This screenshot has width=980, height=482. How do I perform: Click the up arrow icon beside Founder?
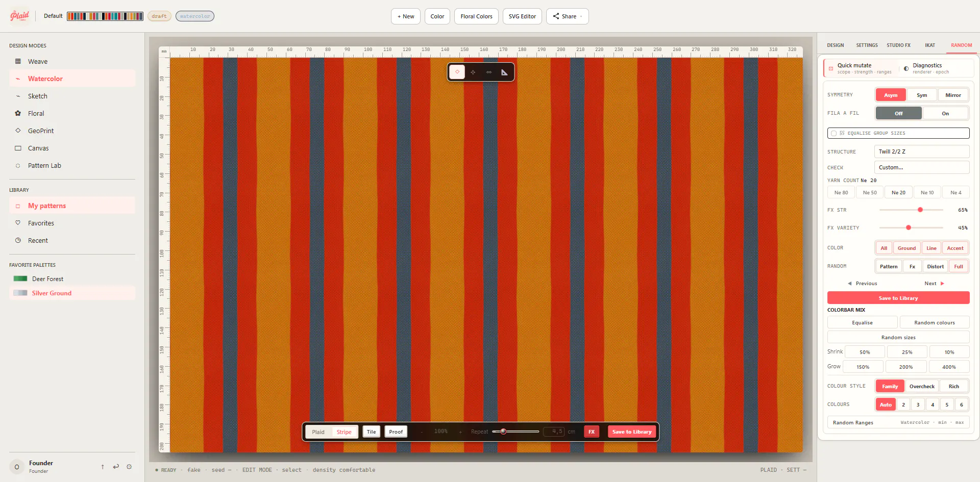click(x=103, y=467)
